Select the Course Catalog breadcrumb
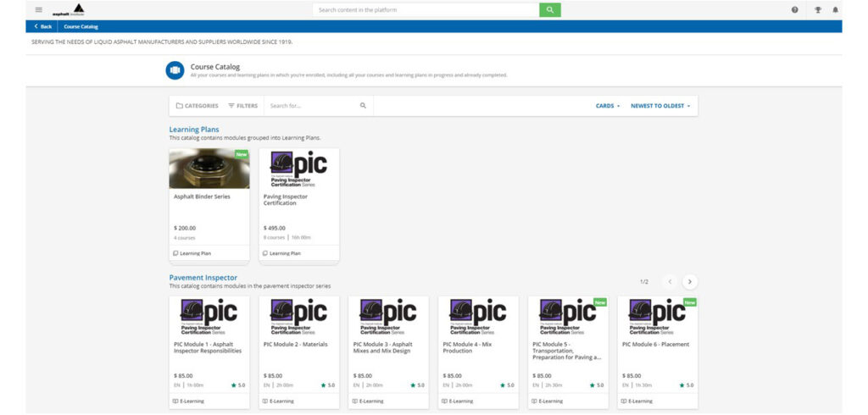This screenshot has width=868, height=415. coord(81,26)
